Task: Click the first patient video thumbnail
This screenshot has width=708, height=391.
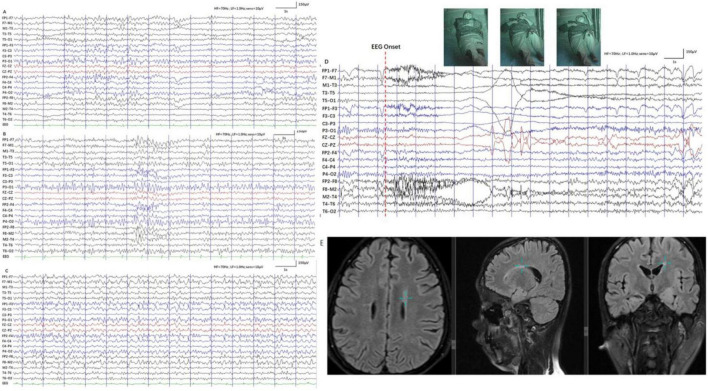Action: (466, 37)
